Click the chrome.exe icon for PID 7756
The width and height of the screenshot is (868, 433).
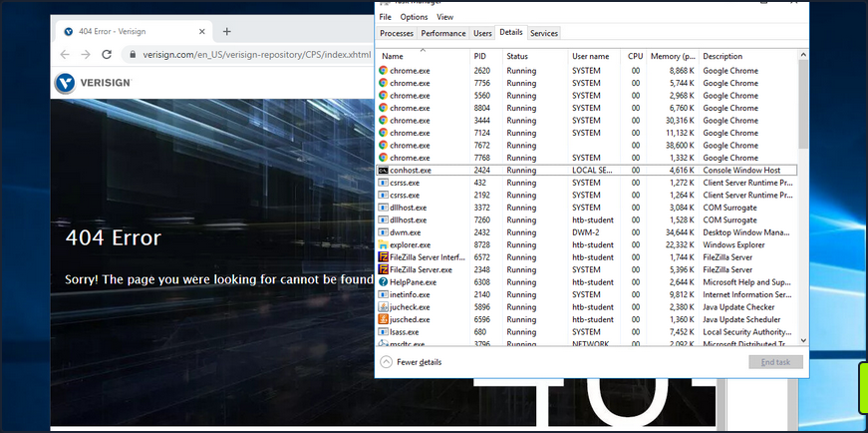383,83
